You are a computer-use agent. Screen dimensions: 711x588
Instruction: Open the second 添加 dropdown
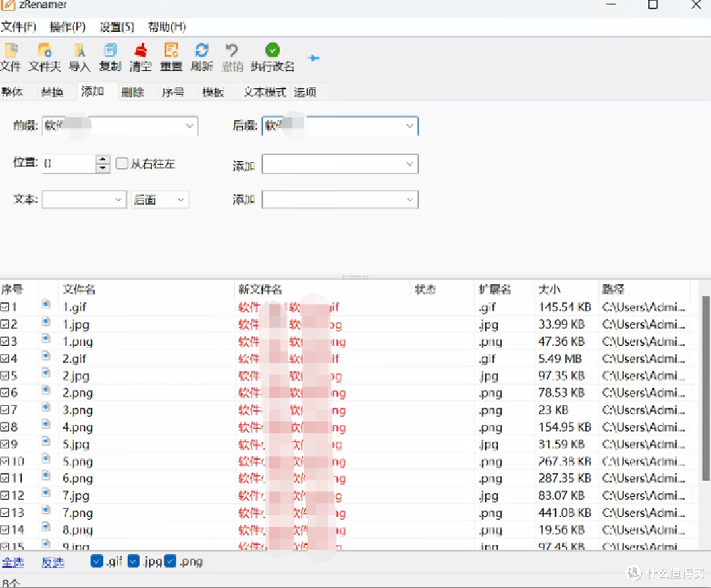click(409, 199)
